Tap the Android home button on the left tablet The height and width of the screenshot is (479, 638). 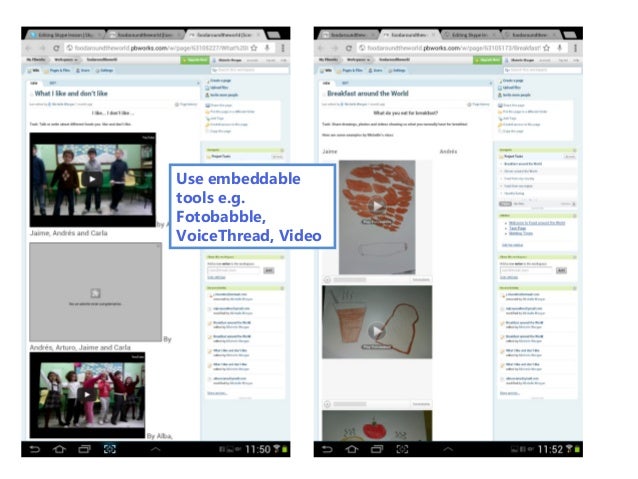59,449
